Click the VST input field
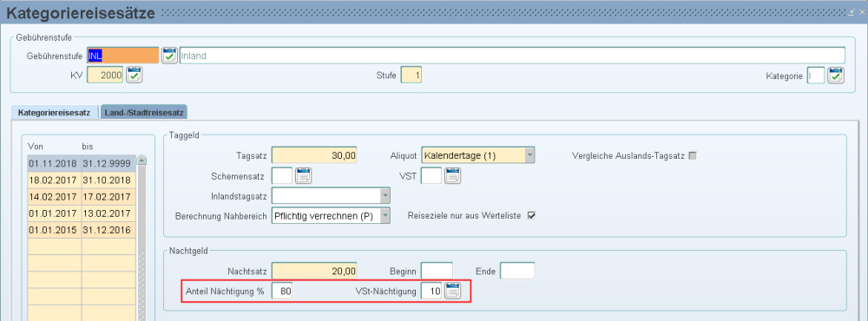Screen dimensions: 868x321 pyautogui.click(x=431, y=176)
